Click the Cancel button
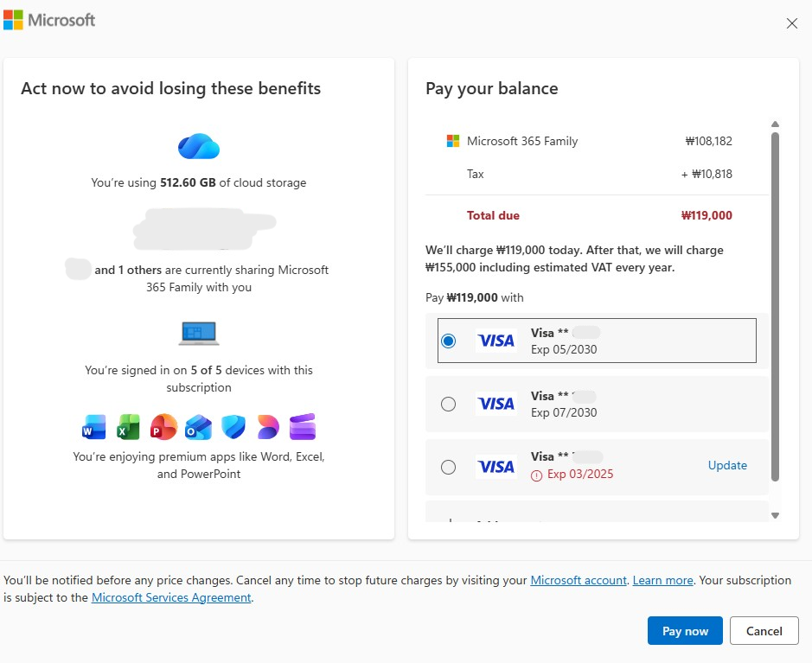Screen dimensions: 812x663 point(764,630)
